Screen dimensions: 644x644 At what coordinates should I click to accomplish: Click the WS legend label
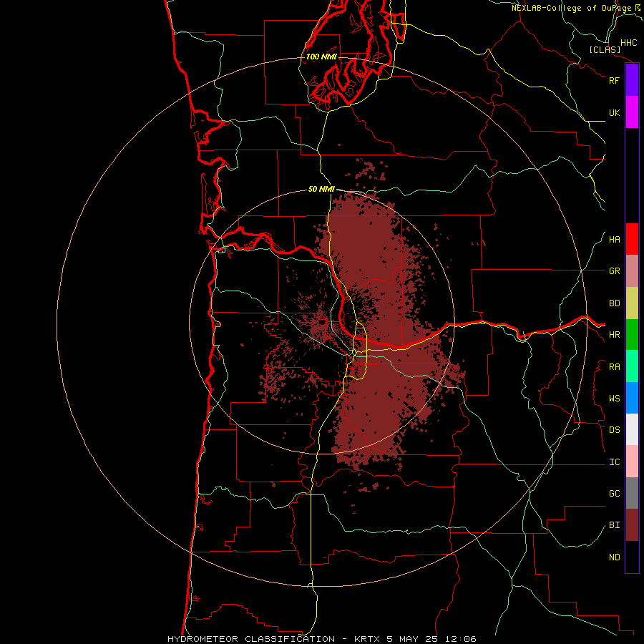tap(615, 399)
